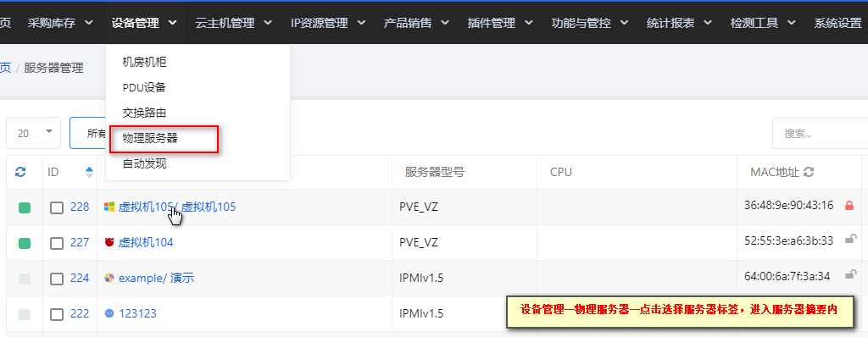868x337 pixels.
Task: Check the checkbox for server 222
Action: coord(57,314)
